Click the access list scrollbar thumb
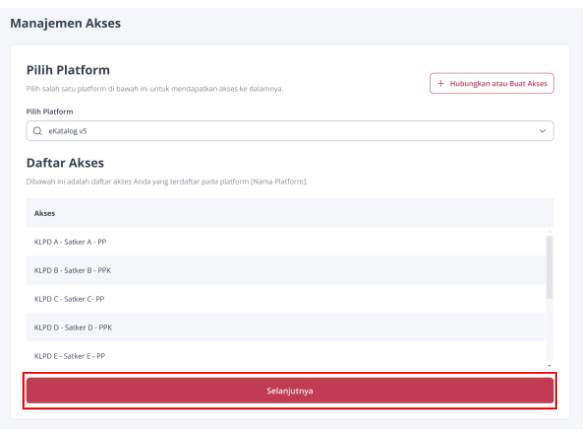The height and width of the screenshot is (442, 588). click(550, 267)
